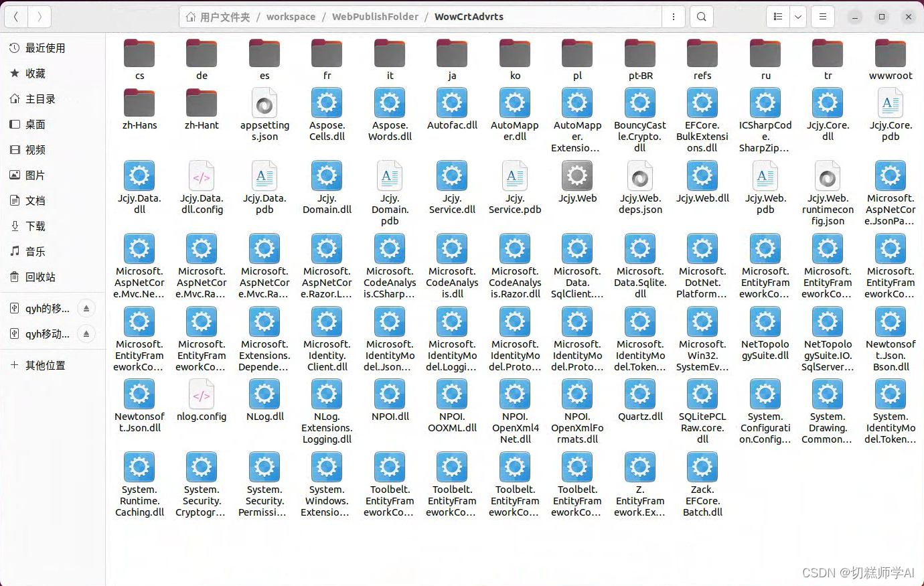Select Jcjy.Domain.dll file
The width and height of the screenshot is (924, 586).
(x=327, y=188)
